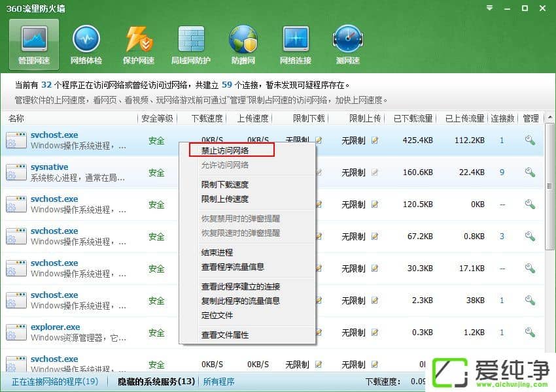Switch to 正在连接网络的程序(19) tab
The height and width of the screenshot is (392, 556).
click(x=55, y=382)
